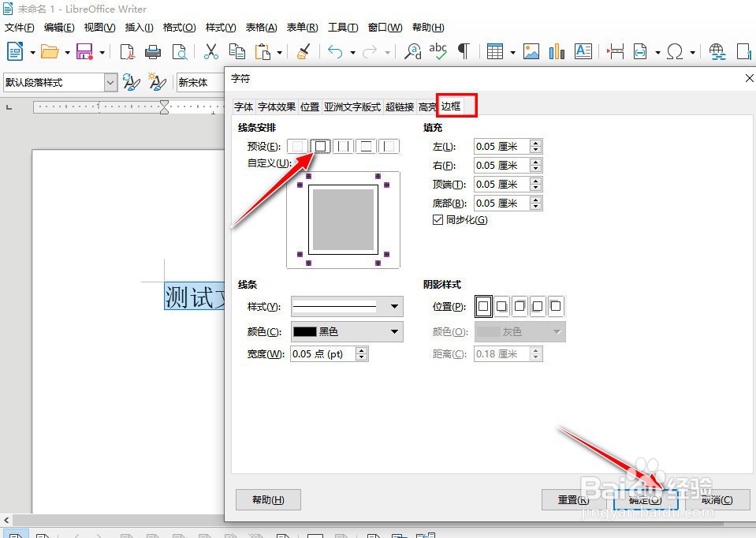Open the 表格 menu
The width and height of the screenshot is (756, 538).
(261, 28)
